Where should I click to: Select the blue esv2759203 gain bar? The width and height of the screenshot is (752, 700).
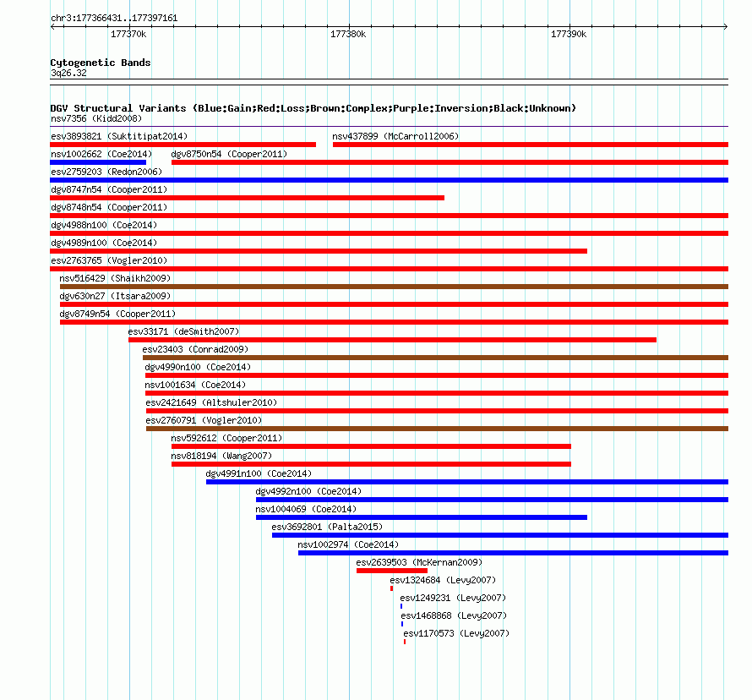[x=389, y=180]
